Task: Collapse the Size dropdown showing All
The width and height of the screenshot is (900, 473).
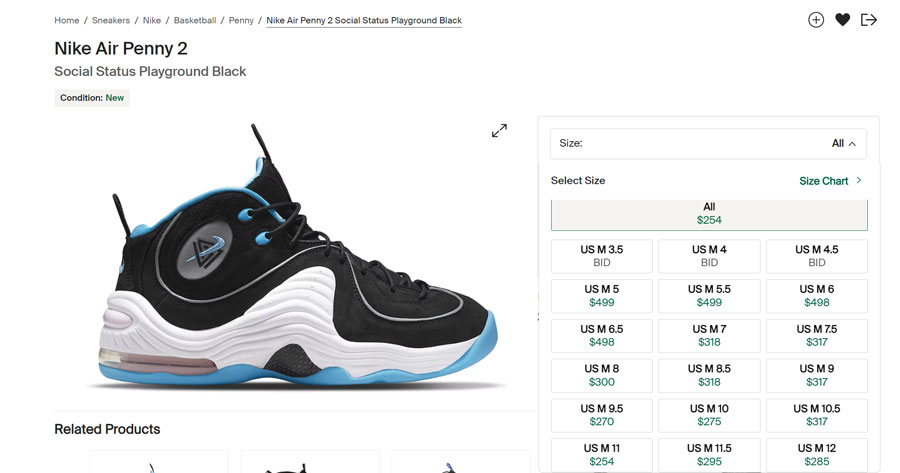Action: (708, 144)
